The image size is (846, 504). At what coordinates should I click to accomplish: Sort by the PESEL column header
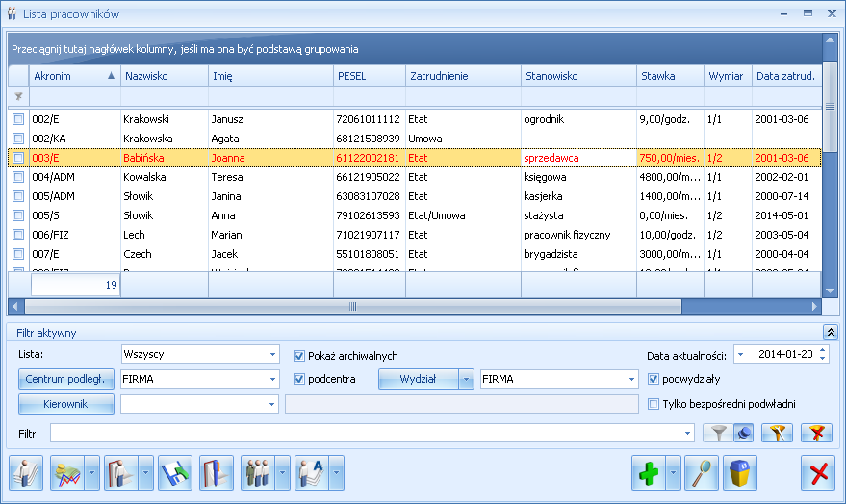tap(370, 76)
